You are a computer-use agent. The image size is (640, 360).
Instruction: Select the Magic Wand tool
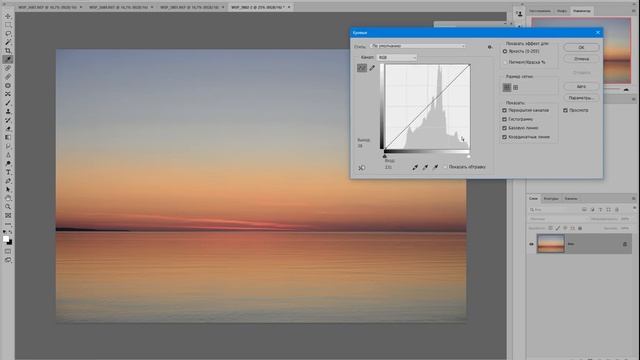(x=8, y=42)
